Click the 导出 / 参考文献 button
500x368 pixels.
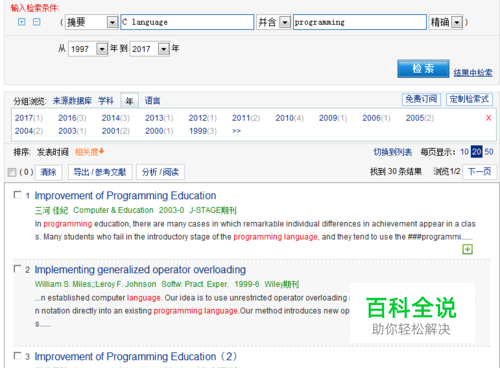(100, 172)
